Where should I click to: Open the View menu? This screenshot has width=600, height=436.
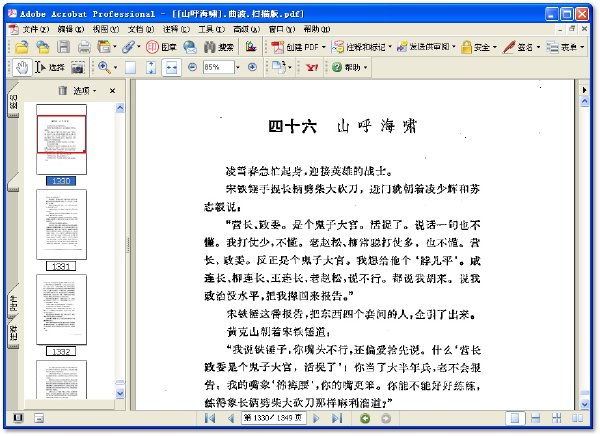106,29
